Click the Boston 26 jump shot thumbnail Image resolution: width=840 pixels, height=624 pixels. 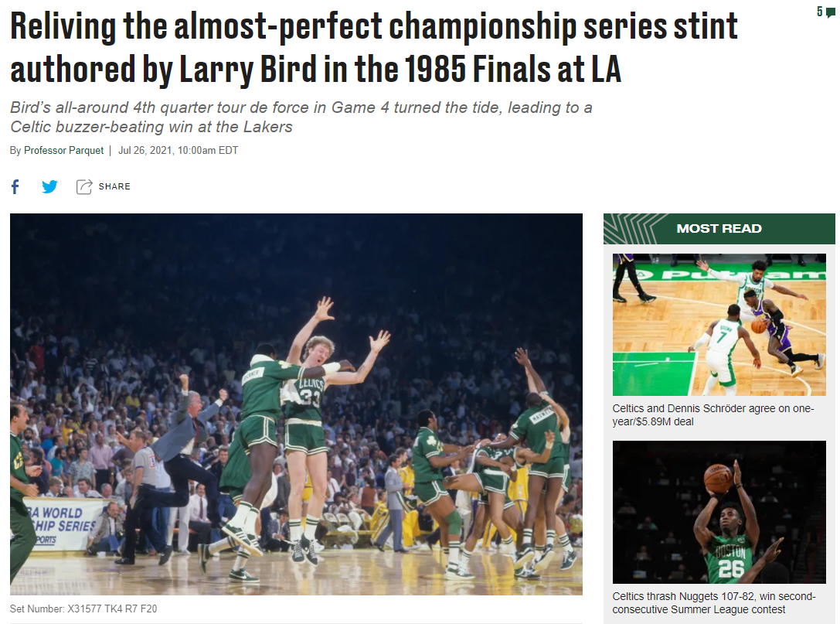click(x=719, y=512)
